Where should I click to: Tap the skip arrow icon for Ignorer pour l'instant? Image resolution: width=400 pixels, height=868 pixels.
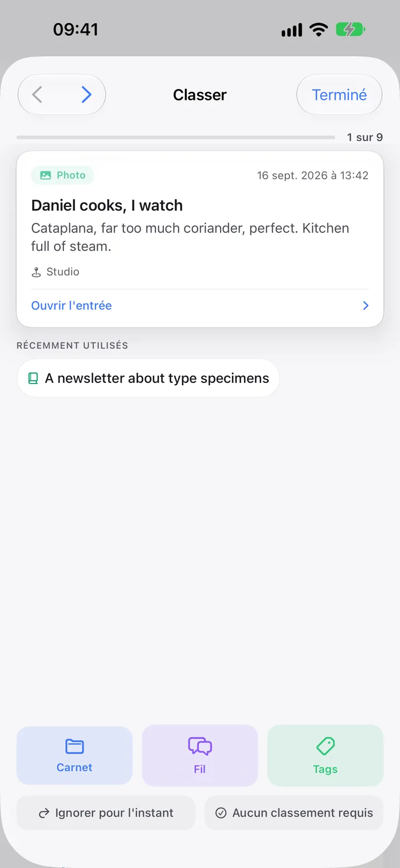click(44, 814)
